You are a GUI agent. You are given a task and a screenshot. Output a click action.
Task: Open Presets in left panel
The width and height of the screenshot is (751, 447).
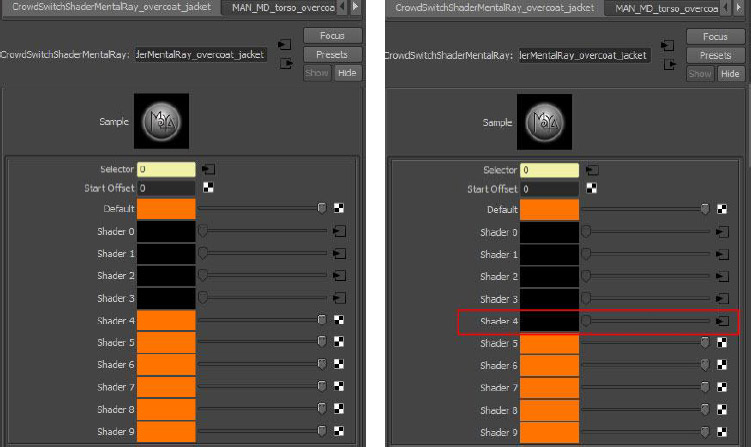332,55
